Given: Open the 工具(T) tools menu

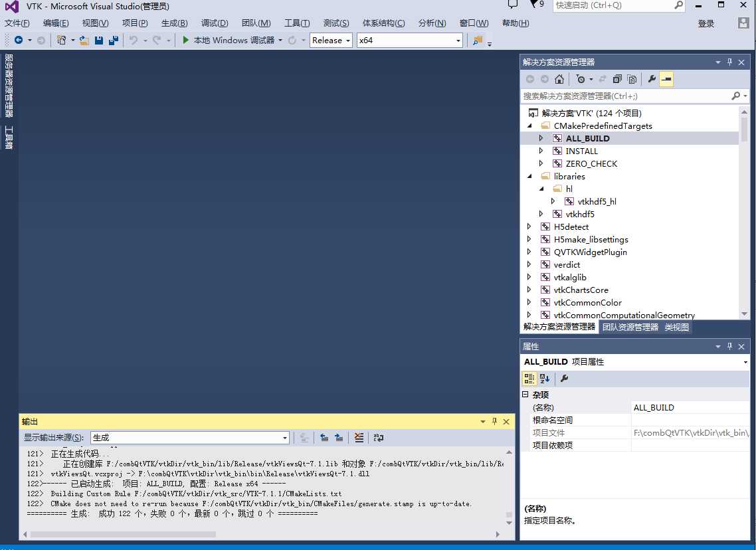Looking at the screenshot, I should coord(297,23).
